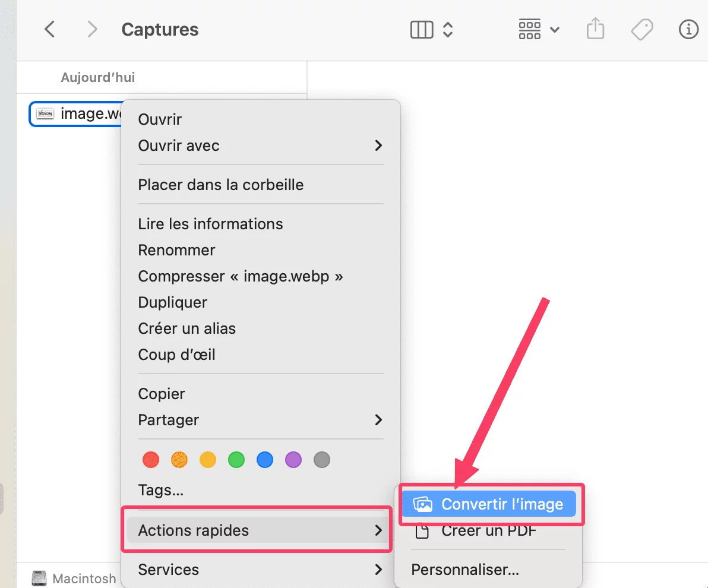Click the Convertir l'image pictures icon
Screen dimensions: 708x588
pyautogui.click(x=423, y=504)
